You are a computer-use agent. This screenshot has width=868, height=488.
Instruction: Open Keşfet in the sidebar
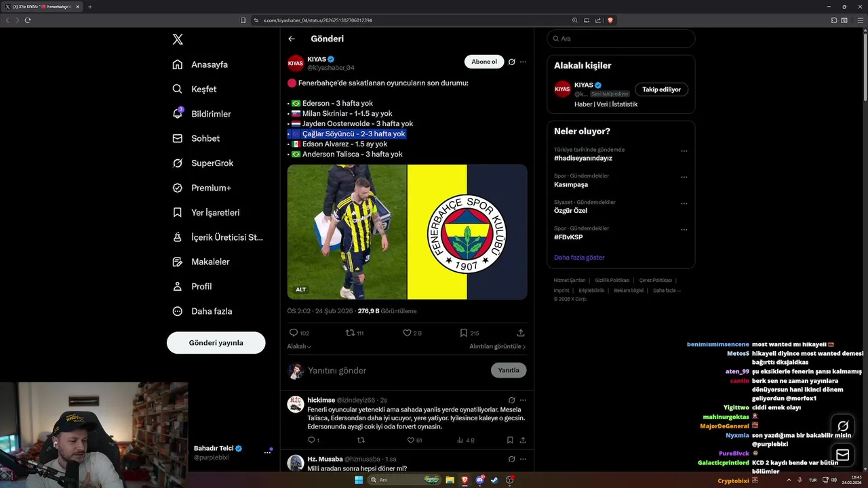click(x=195, y=89)
